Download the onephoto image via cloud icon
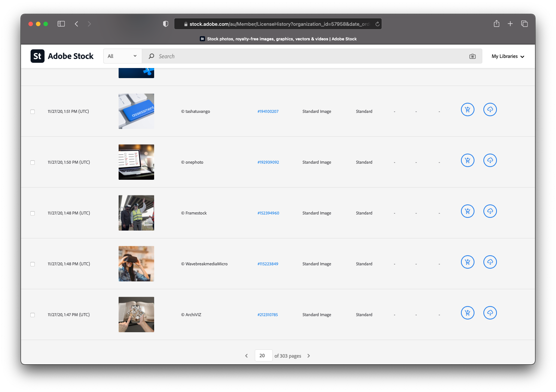 pos(490,160)
